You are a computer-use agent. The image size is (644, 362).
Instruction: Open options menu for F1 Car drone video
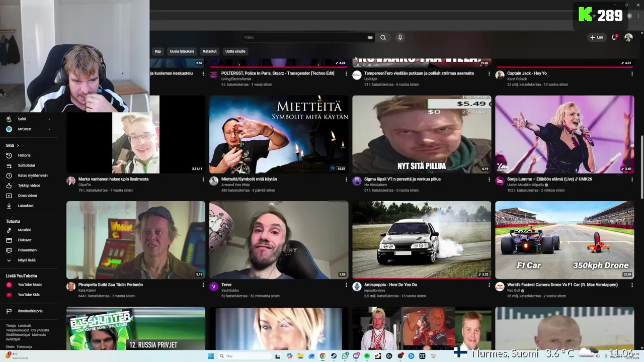[632, 285]
